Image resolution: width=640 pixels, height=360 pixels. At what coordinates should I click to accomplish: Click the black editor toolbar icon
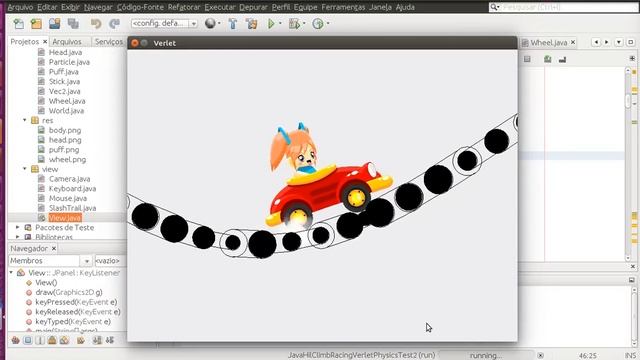[x=562, y=60]
